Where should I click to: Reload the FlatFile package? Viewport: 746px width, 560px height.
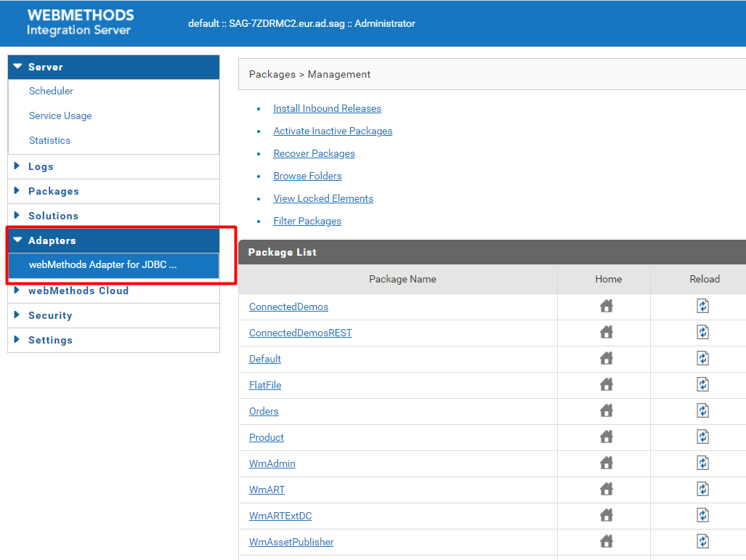[x=702, y=384]
